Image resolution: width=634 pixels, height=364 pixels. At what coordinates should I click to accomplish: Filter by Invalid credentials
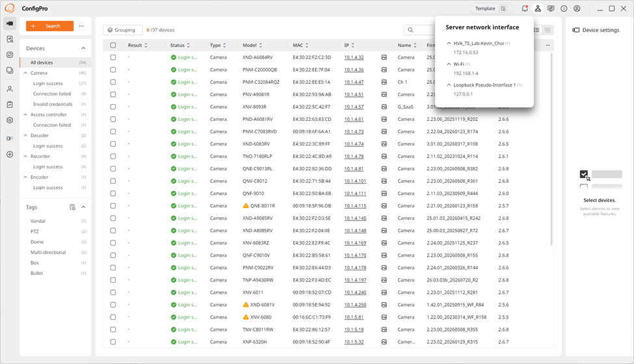[54, 104]
